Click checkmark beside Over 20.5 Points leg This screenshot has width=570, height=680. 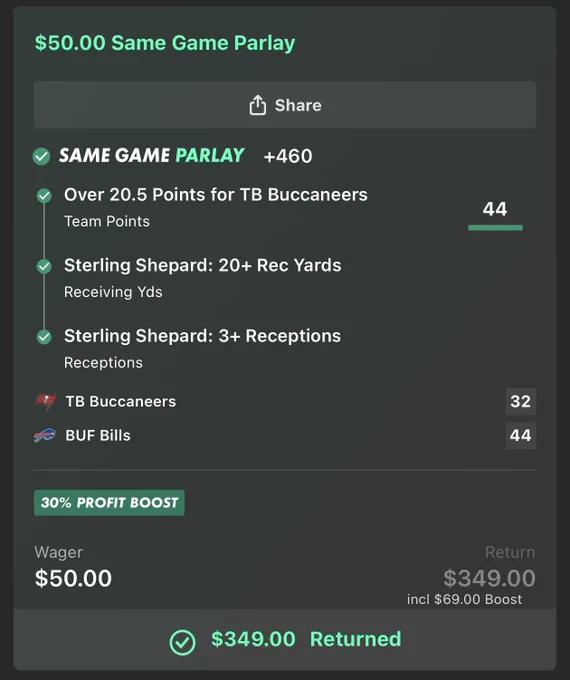click(x=44, y=196)
